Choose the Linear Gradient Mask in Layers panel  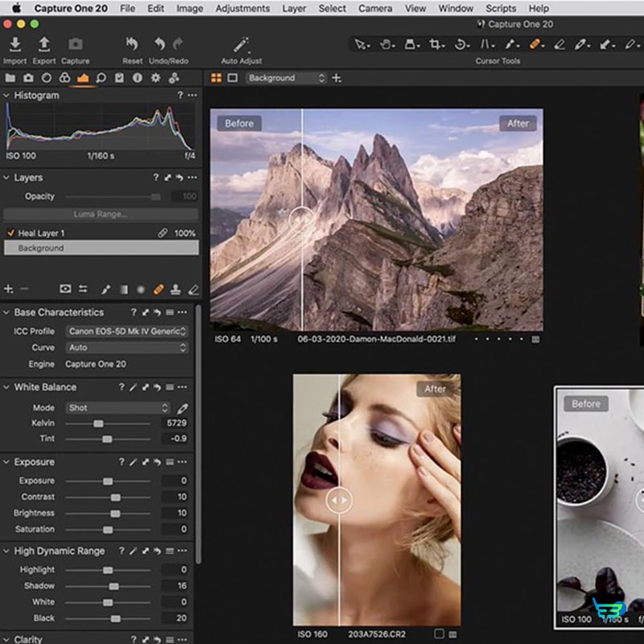pos(124,290)
